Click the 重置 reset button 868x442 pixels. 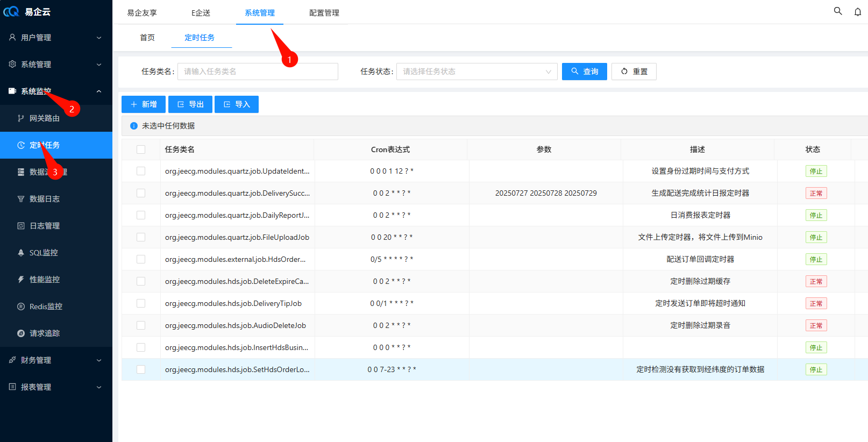coord(634,72)
